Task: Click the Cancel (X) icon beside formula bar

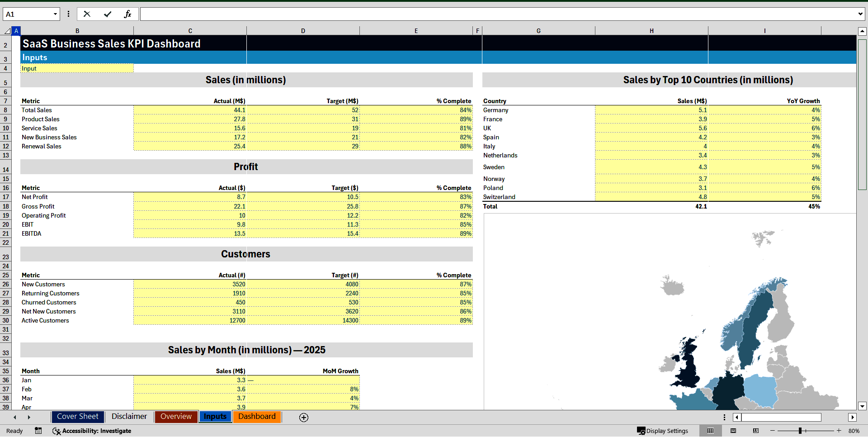Action: pyautogui.click(x=87, y=14)
